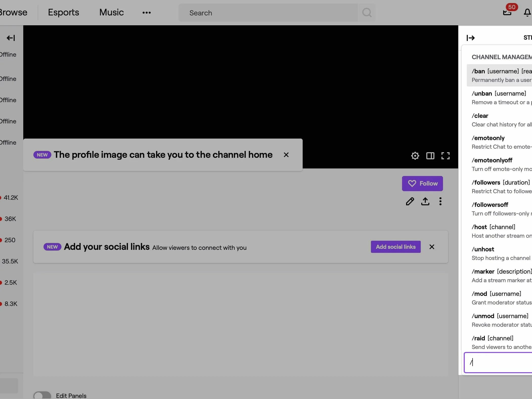
Task: Click the share upload icon
Action: pyautogui.click(x=425, y=202)
